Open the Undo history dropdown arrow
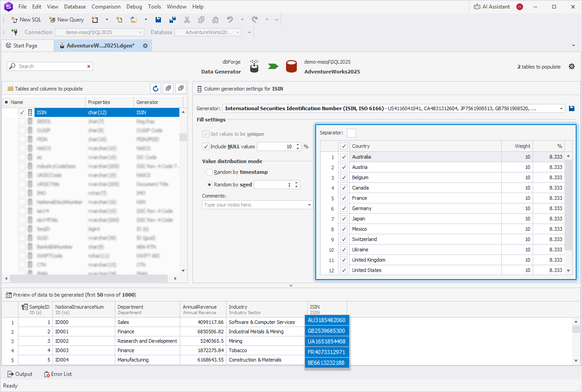This screenshot has height=392, width=582. pos(242,20)
